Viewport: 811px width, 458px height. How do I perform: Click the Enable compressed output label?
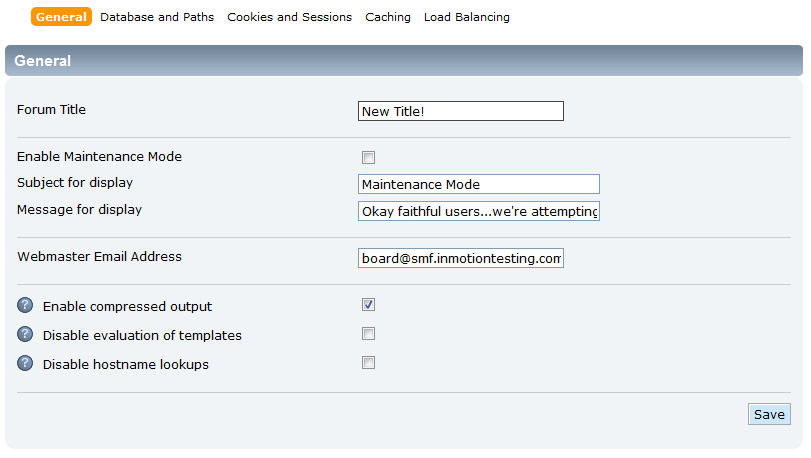[127, 307]
